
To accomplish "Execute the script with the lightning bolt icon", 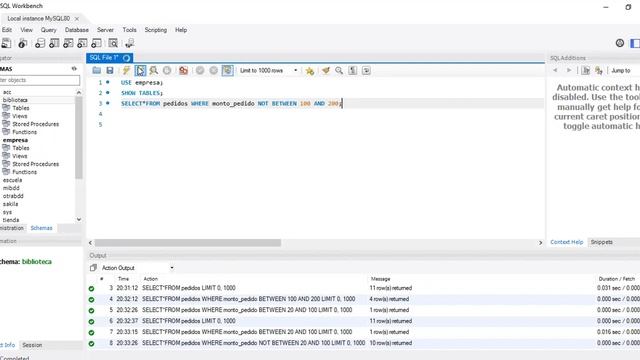I will [x=126, y=71].
